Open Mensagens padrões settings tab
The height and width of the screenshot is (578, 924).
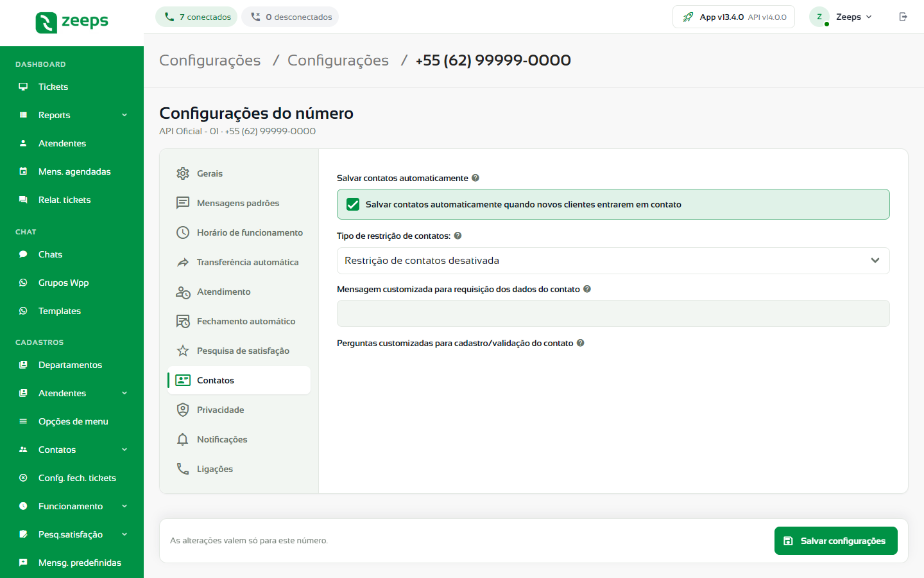click(x=239, y=203)
